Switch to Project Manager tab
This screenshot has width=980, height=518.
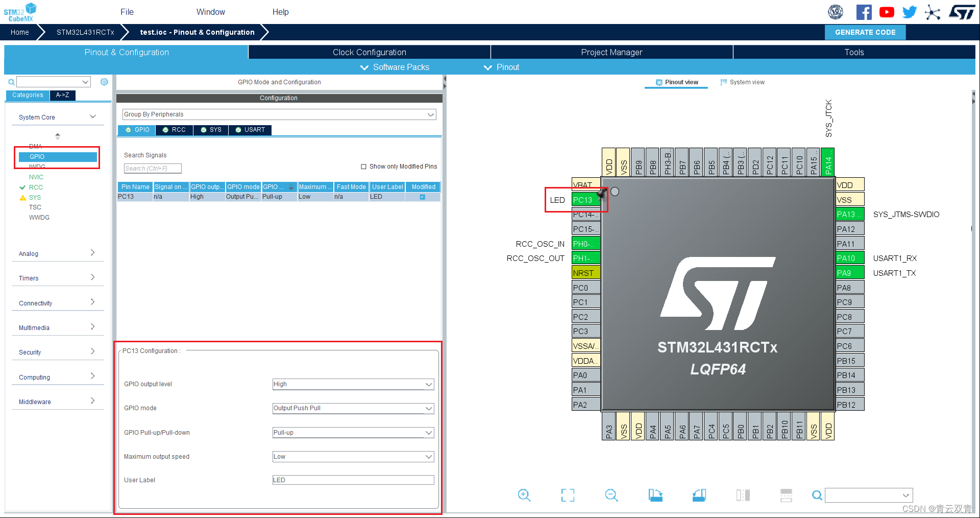pos(611,52)
